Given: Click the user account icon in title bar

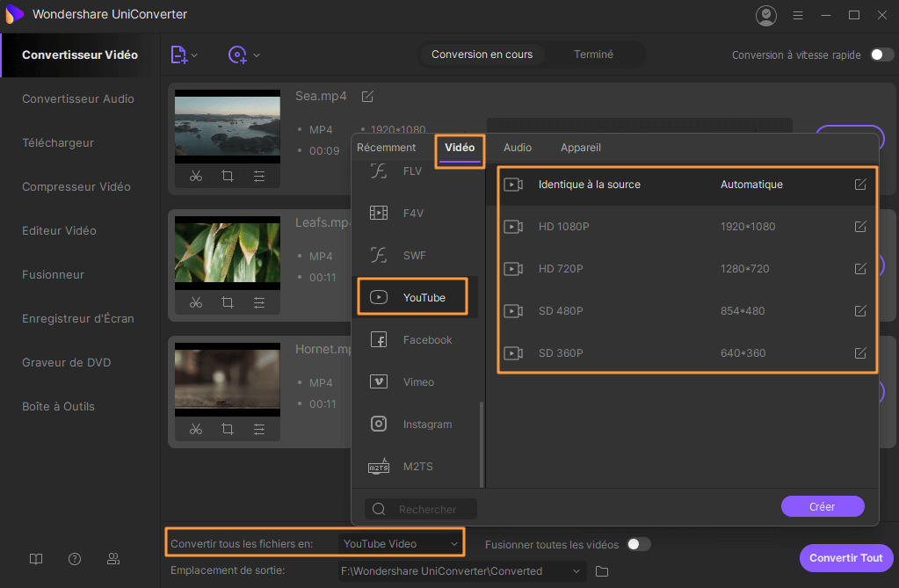Looking at the screenshot, I should pyautogui.click(x=766, y=15).
